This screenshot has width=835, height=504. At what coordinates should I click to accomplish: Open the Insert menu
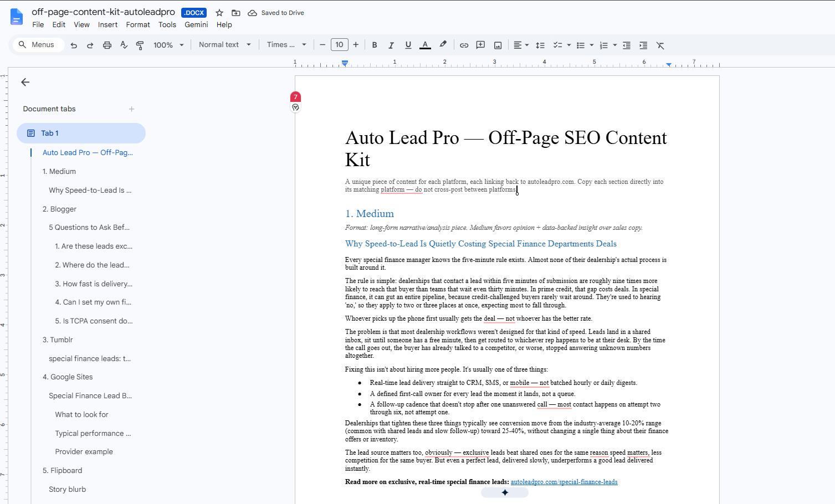107,24
